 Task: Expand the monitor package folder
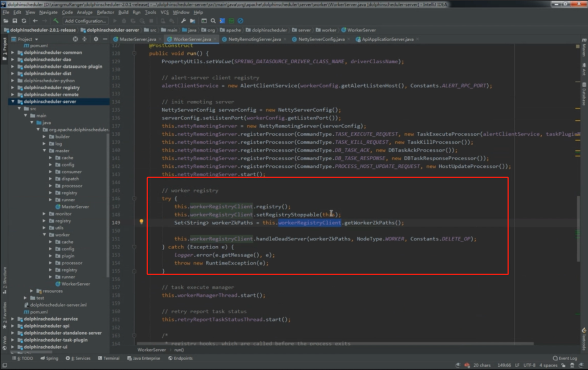click(x=45, y=214)
